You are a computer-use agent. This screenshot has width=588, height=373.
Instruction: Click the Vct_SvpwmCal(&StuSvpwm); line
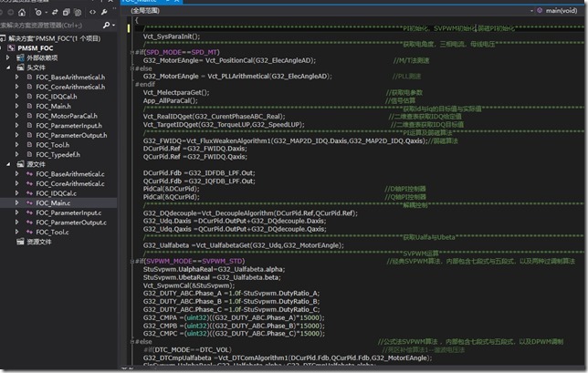point(189,285)
